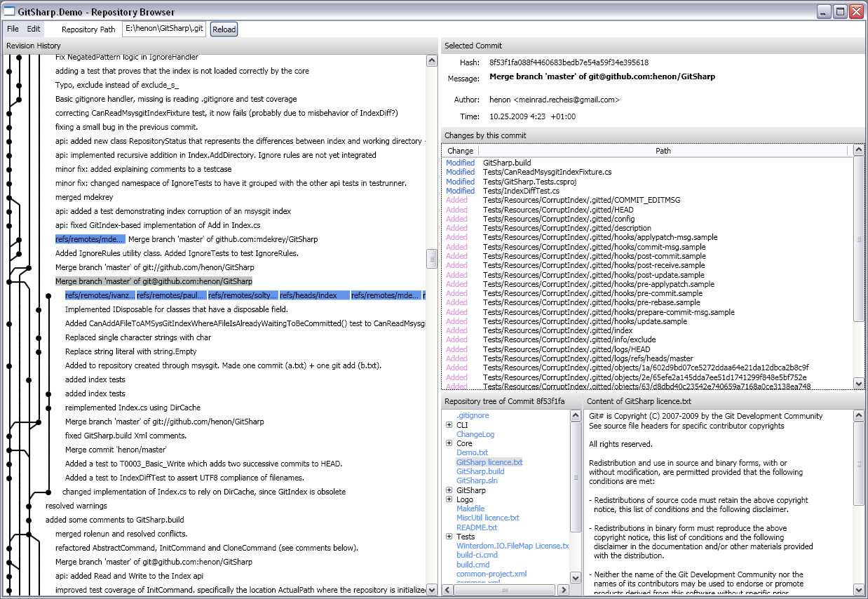Select logs/refs/heads/master added row

648,358
